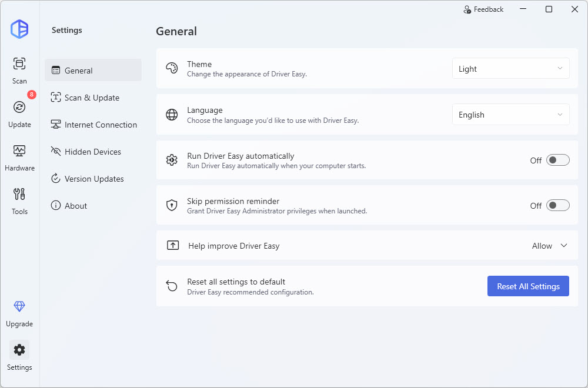Screen dimensions: 588x388
Task: Go to the Hardware monitor icon
Action: (x=19, y=151)
